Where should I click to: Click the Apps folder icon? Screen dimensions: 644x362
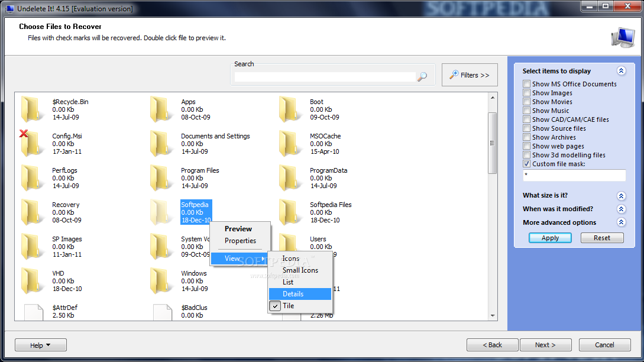[161, 109]
